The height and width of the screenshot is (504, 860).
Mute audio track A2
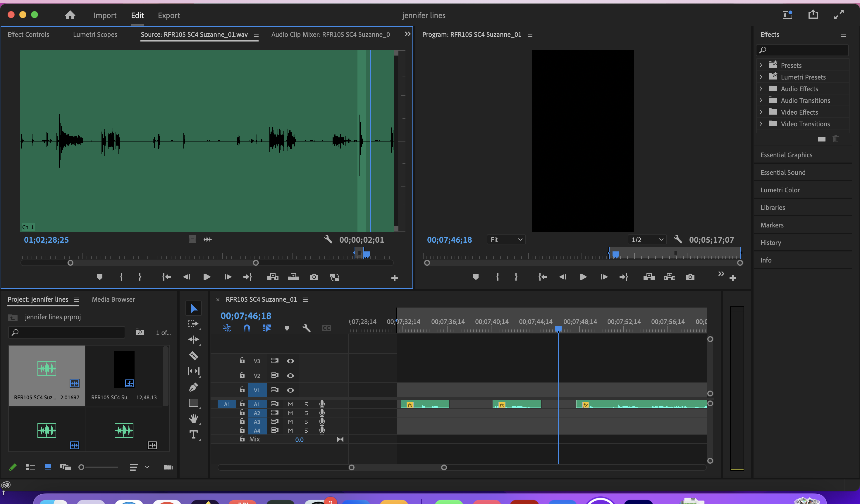[290, 413]
